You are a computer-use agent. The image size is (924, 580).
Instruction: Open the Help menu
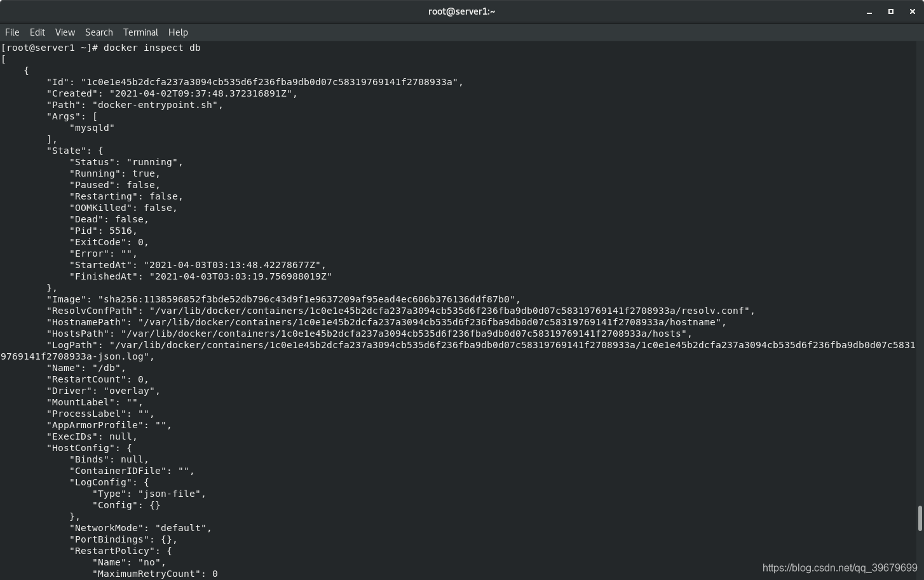click(178, 32)
